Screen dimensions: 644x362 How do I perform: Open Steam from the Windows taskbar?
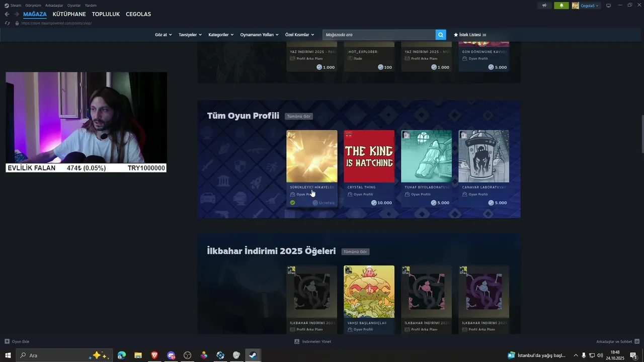click(x=253, y=355)
